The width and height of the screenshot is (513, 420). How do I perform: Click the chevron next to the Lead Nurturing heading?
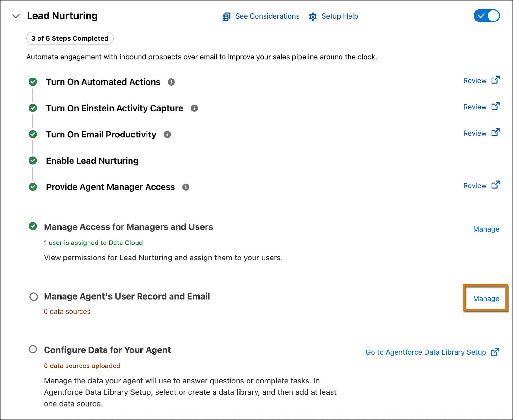[x=15, y=15]
